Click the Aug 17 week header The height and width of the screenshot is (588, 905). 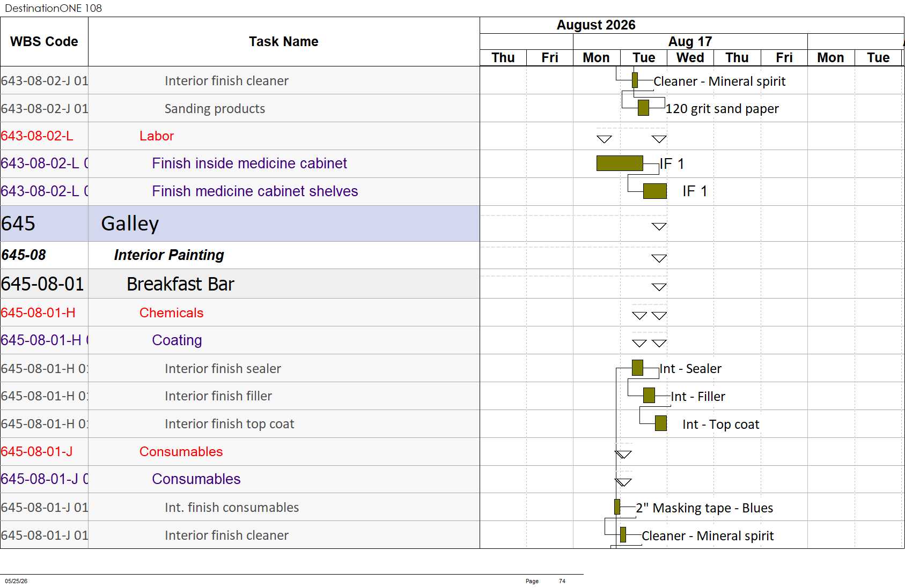click(690, 41)
